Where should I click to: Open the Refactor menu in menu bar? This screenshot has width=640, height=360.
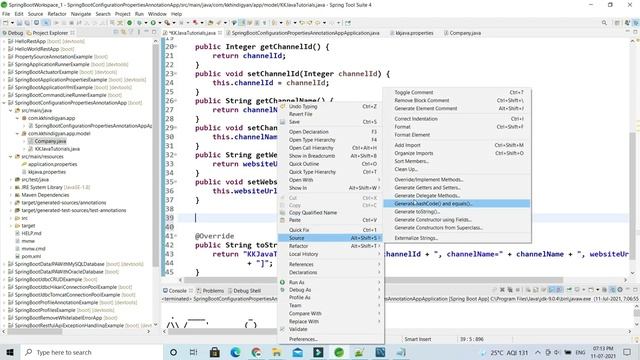click(x=57, y=14)
